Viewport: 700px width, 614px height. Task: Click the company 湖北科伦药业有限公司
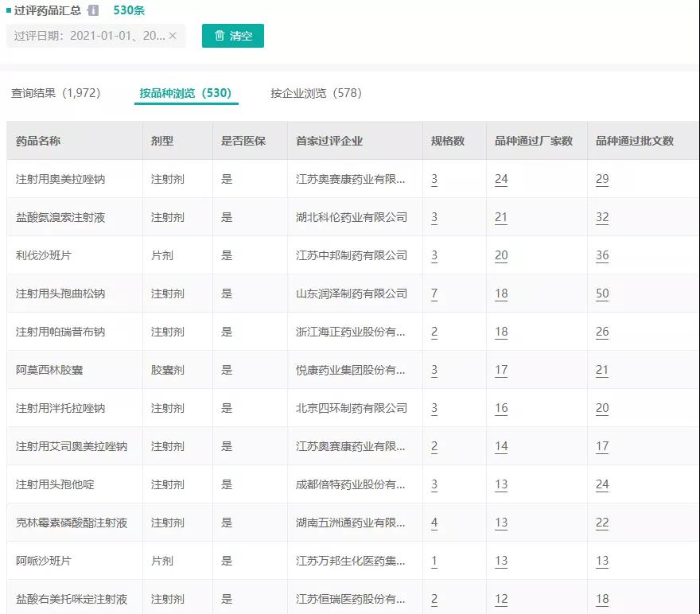(352, 217)
